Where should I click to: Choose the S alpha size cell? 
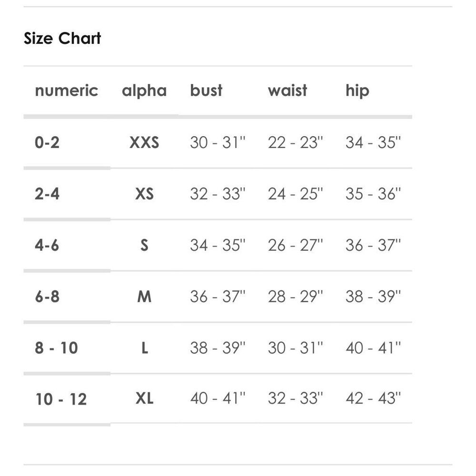144,245
